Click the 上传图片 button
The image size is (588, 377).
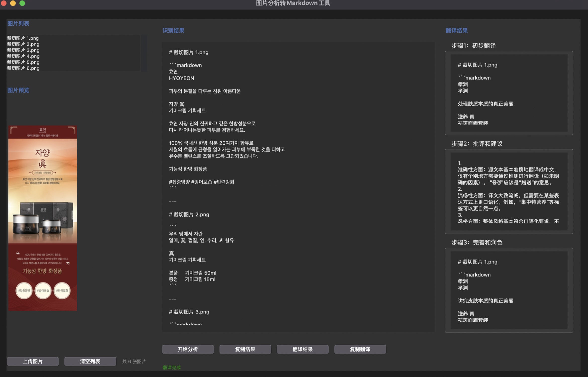[33, 361]
